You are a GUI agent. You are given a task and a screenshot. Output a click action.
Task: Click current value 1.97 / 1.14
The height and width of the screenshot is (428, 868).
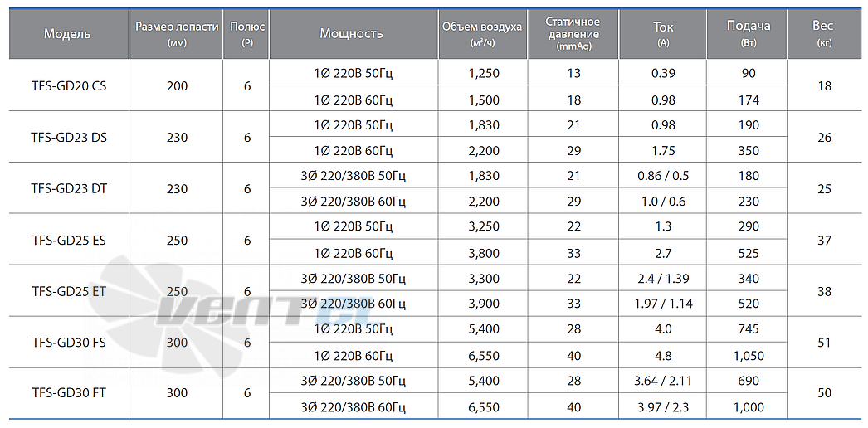(x=663, y=304)
